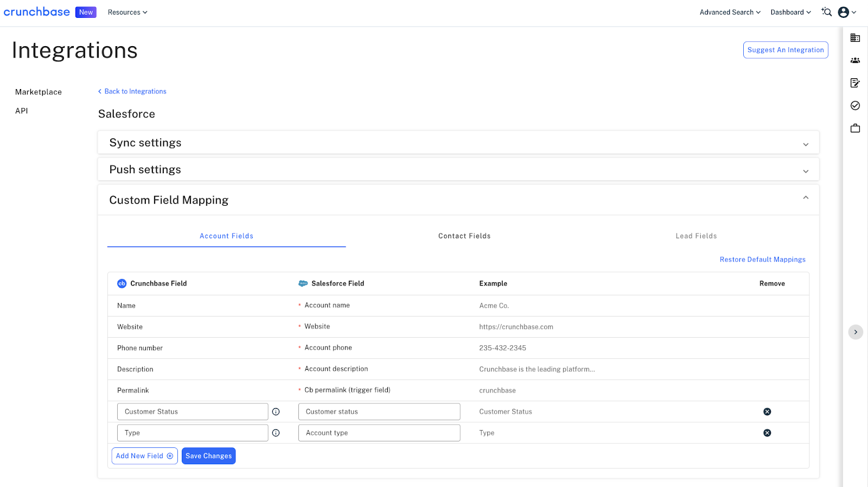Click the Integrations page title
The image size is (868, 487).
tap(75, 50)
